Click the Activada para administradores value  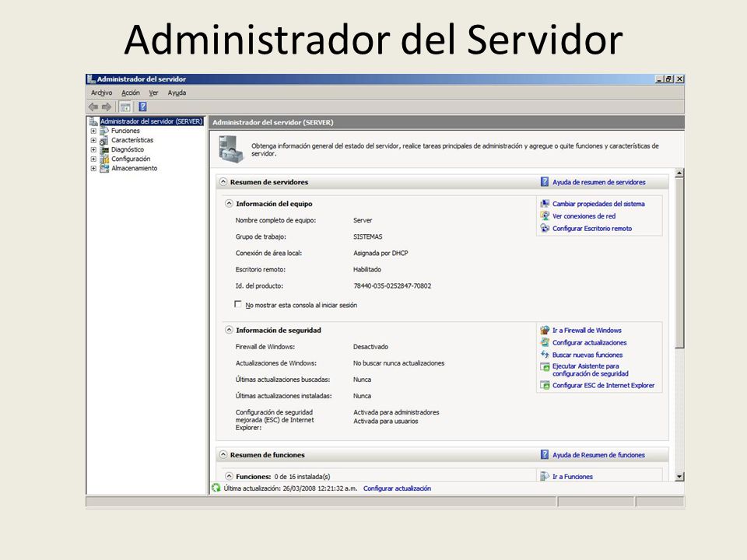pyautogui.click(x=396, y=412)
